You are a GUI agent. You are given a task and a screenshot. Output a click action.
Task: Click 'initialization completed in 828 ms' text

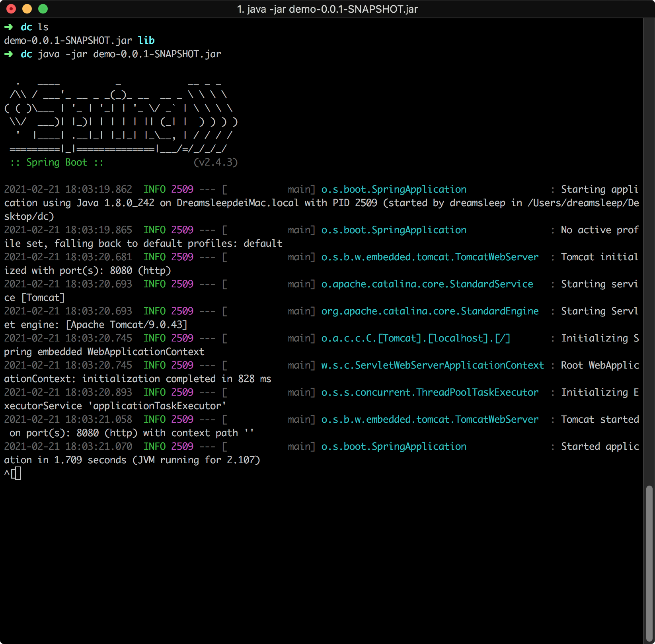pyautogui.click(x=177, y=379)
